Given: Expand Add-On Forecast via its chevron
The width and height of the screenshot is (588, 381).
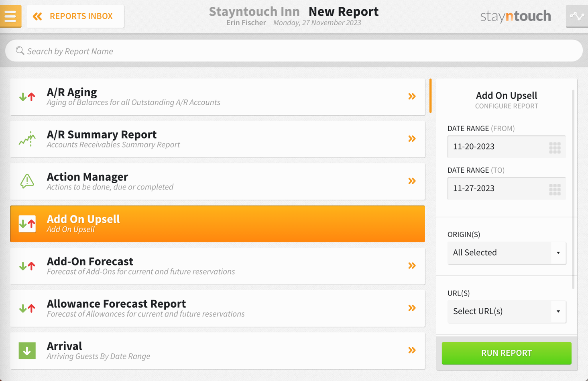Looking at the screenshot, I should [412, 265].
